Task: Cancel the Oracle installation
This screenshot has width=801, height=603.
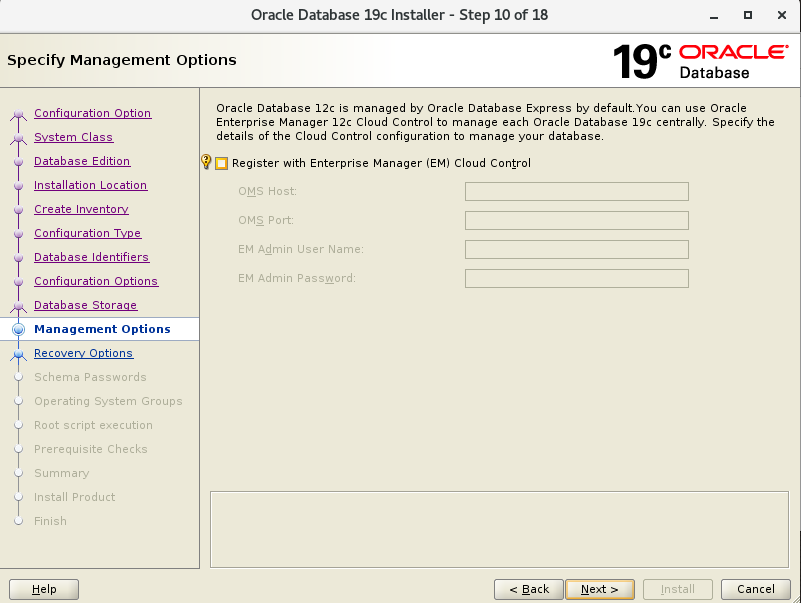Action: (755, 589)
